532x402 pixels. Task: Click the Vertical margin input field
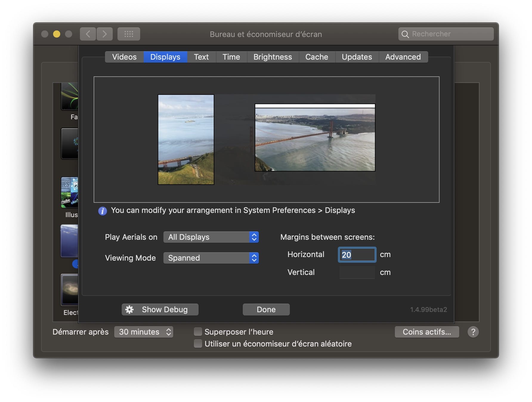357,273
